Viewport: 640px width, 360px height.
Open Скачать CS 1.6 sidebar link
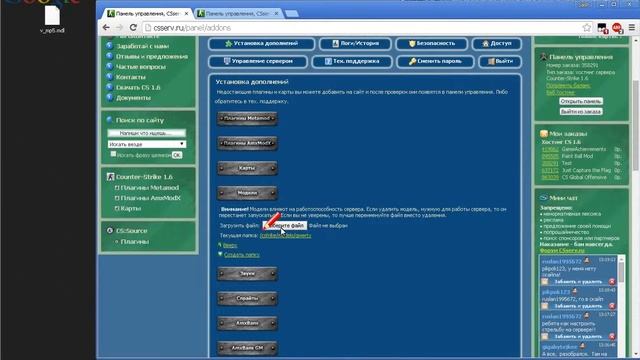pos(138,88)
